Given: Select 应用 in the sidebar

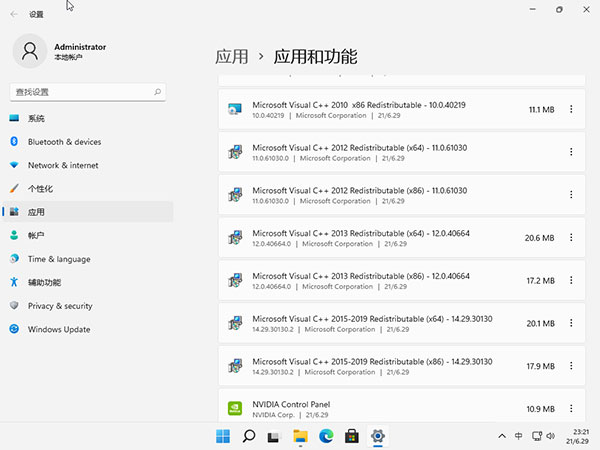Looking at the screenshot, I should pyautogui.click(x=88, y=212).
